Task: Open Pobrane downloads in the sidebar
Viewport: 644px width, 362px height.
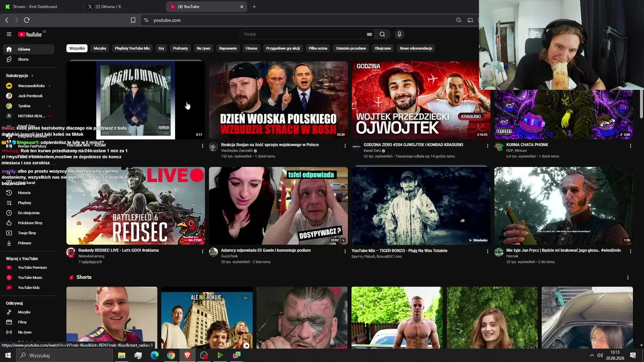Action: coord(29,243)
